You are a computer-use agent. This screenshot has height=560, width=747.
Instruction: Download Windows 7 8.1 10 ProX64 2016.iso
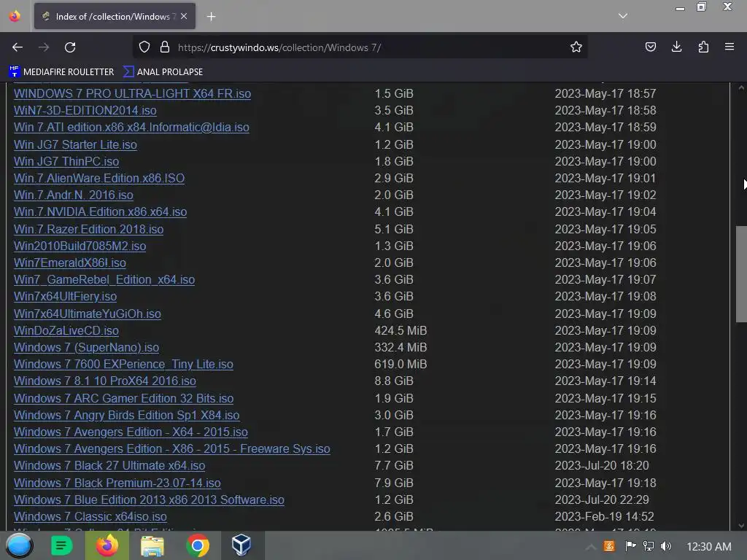pos(105,381)
